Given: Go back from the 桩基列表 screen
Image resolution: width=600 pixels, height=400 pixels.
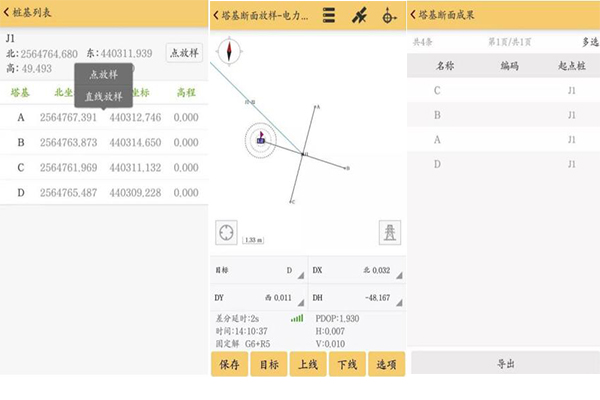Looking at the screenshot, I should pos(8,15).
